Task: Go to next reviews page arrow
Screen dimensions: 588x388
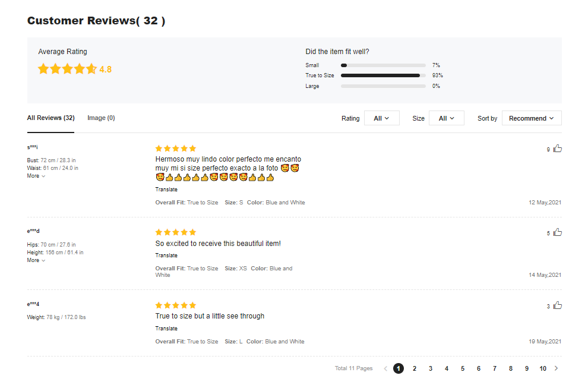Action: coord(556,368)
